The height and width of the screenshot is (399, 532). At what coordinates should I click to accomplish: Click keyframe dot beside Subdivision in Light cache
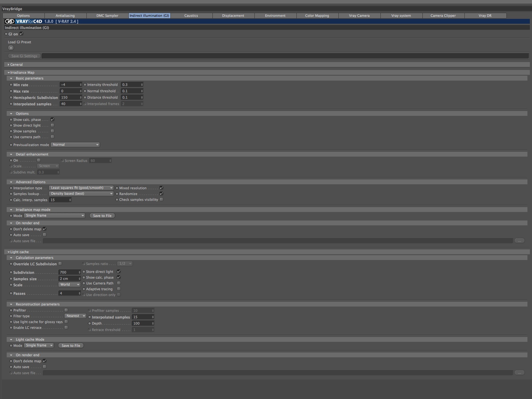11,272
